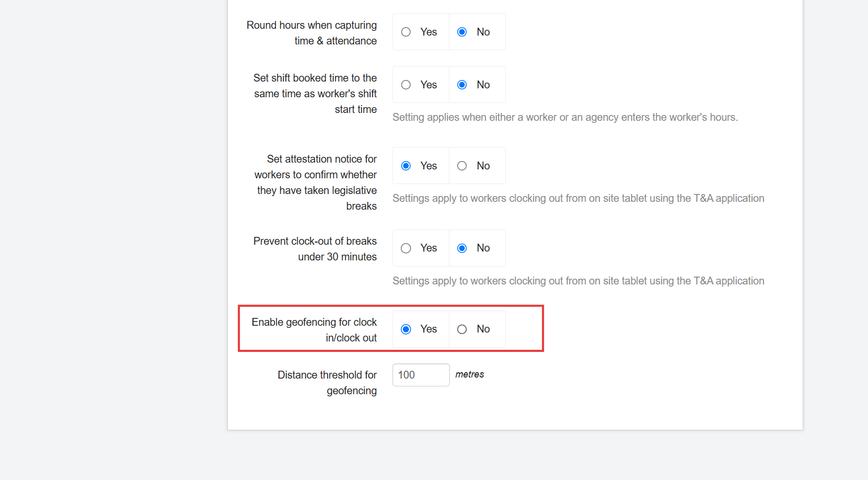Choose Yes for Set shift booked time
This screenshot has height=480, width=868.
406,85
